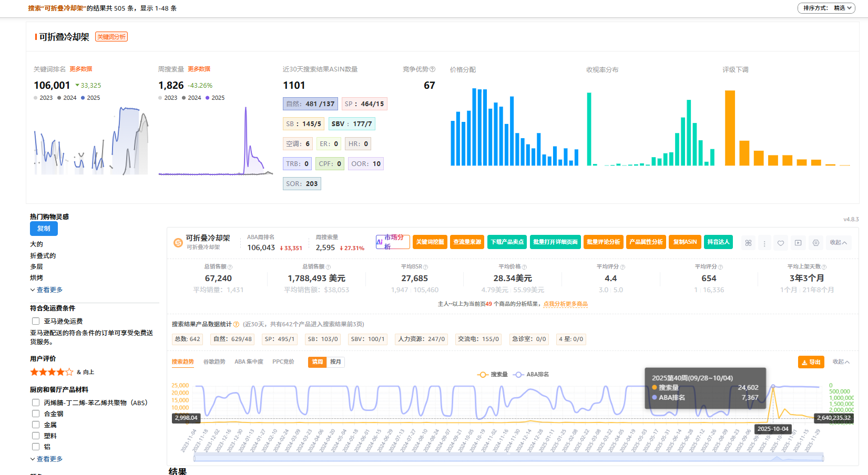Check the 亚马逊免运费 checkbox

click(x=36, y=321)
